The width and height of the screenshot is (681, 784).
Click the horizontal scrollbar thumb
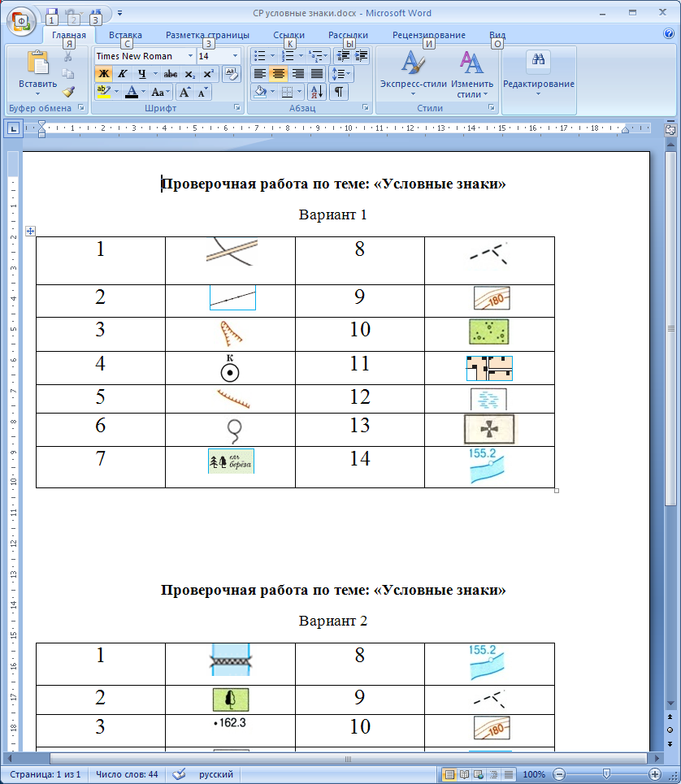(x=349, y=759)
